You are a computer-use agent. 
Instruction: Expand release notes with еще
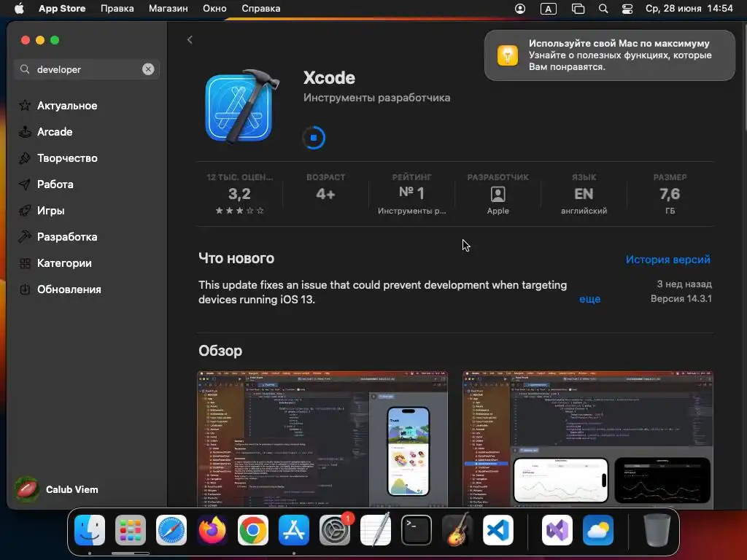tap(589, 299)
